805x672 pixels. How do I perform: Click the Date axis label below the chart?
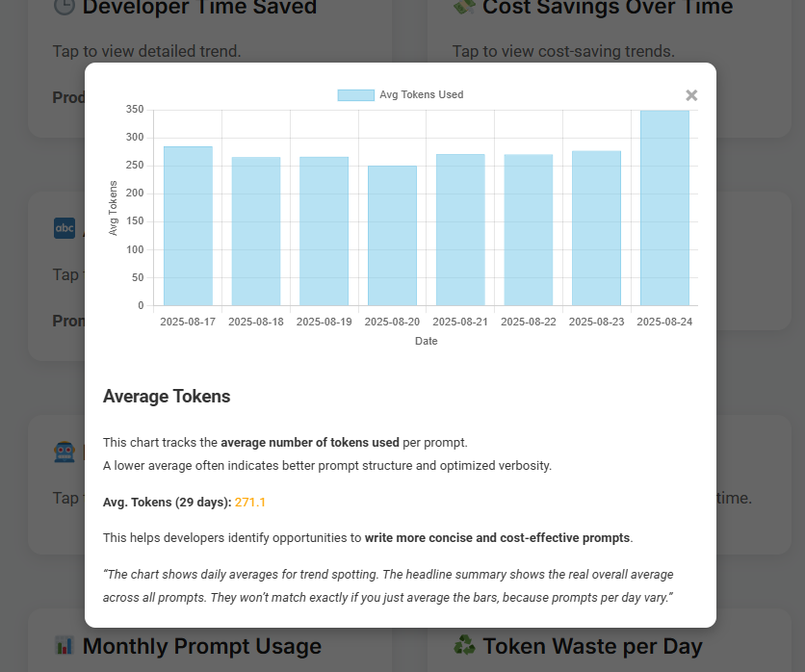(427, 340)
